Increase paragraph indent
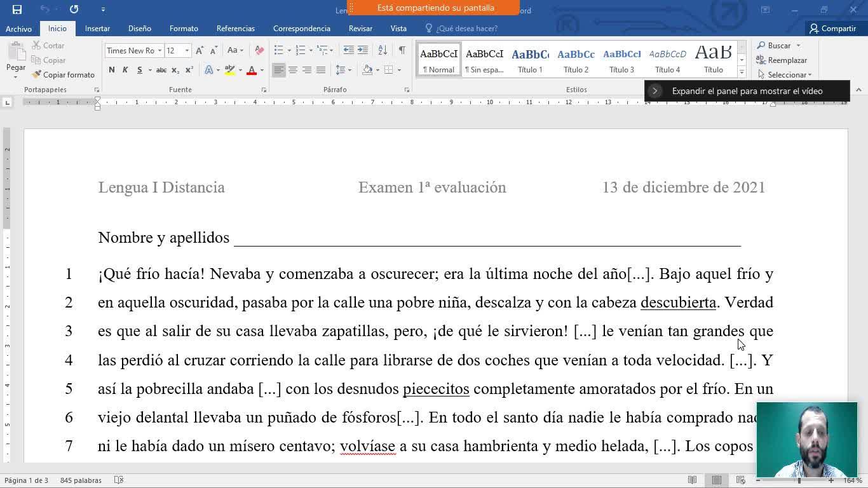Screen dimensions: 868x488 (x=363, y=50)
